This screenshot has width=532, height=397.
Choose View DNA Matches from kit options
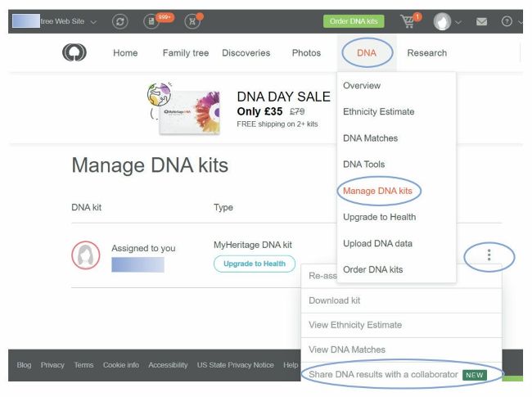tap(401, 350)
